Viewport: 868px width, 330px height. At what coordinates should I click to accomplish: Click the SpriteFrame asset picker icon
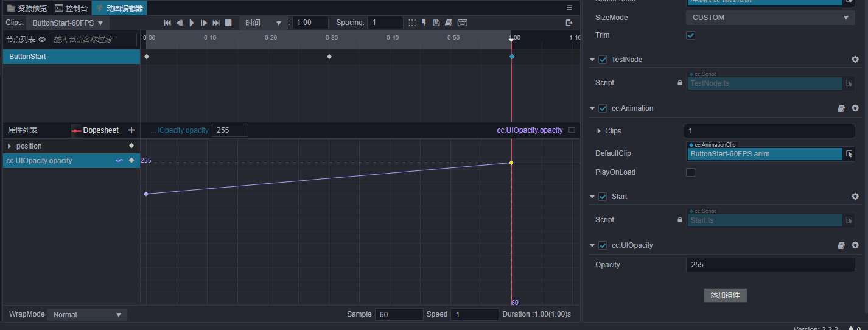pyautogui.click(x=849, y=1)
